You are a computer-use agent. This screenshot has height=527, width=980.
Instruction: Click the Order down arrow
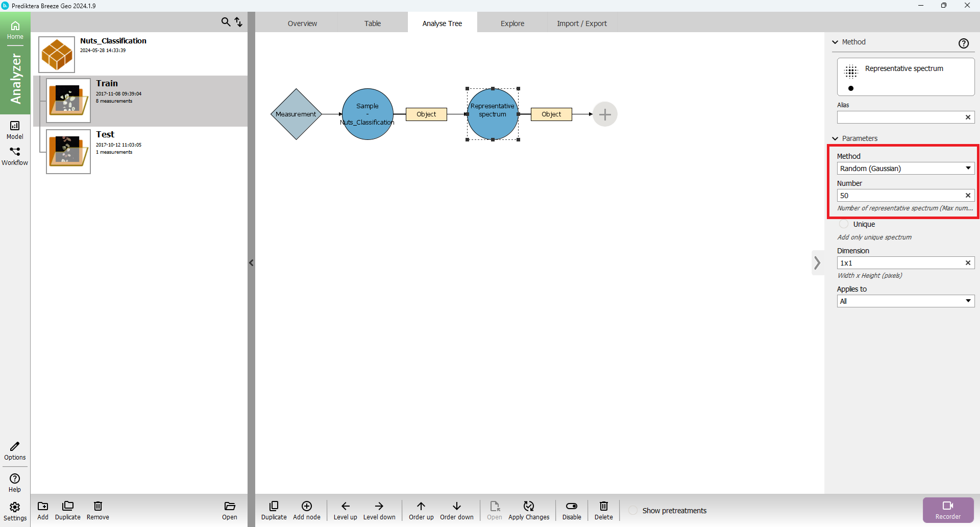456,507
